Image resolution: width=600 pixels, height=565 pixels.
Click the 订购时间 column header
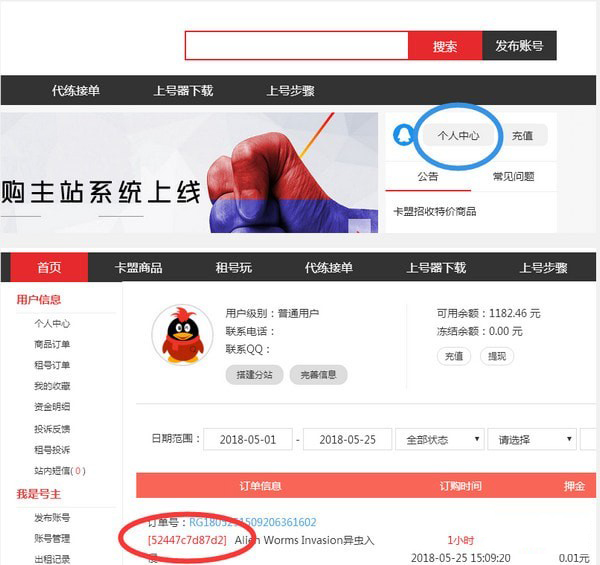tap(460, 486)
